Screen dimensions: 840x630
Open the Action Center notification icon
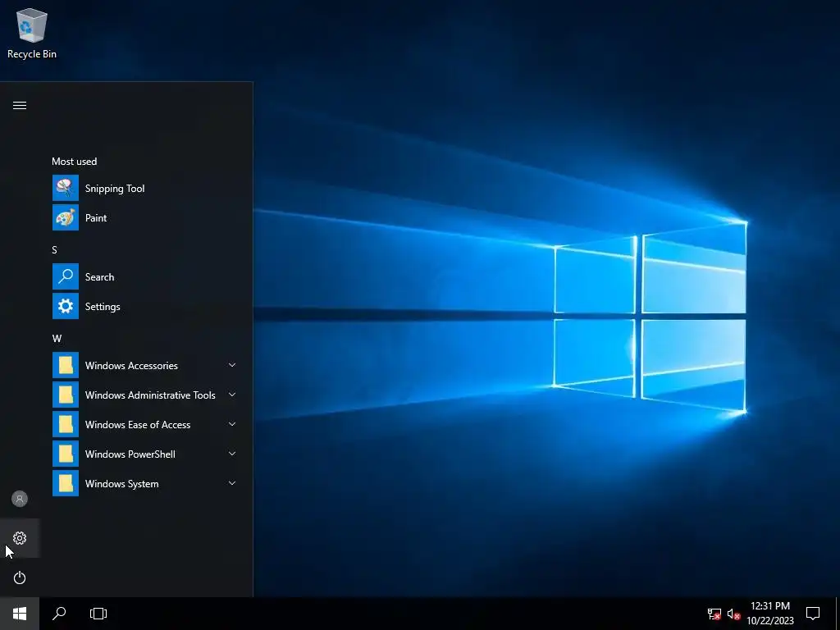click(813, 614)
